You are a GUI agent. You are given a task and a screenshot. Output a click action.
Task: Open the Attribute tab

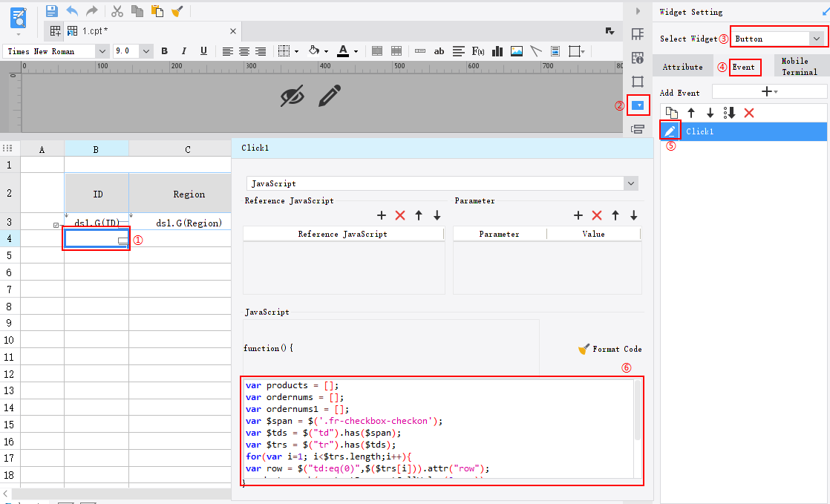pyautogui.click(x=682, y=66)
